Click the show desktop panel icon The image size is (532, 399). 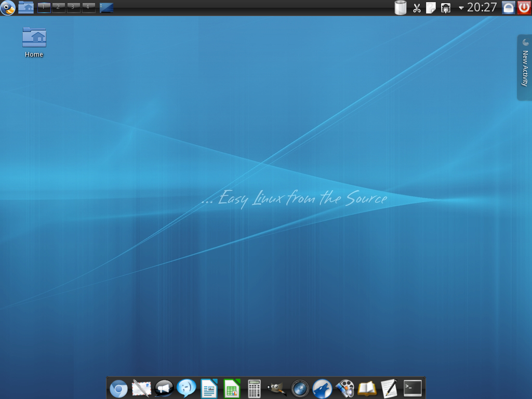click(x=107, y=7)
